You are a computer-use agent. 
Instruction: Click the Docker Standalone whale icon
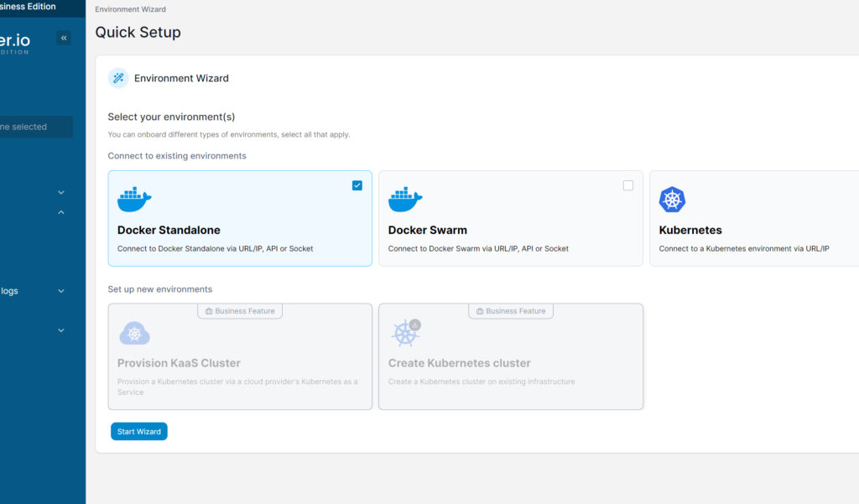[134, 200]
